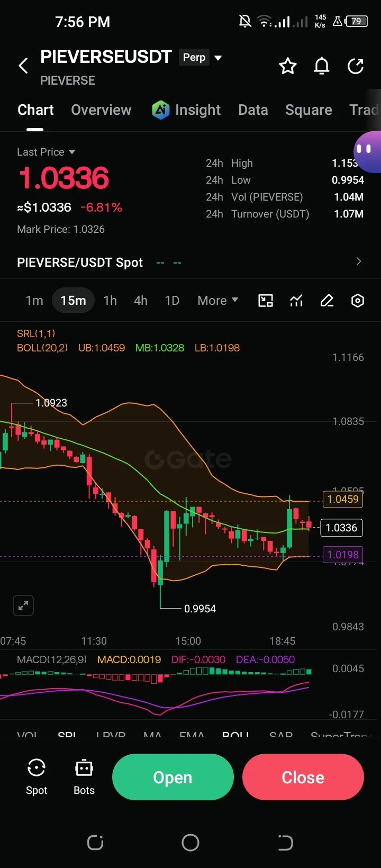The height and width of the screenshot is (868, 381).
Task: Open the Square tab
Action: point(309,110)
